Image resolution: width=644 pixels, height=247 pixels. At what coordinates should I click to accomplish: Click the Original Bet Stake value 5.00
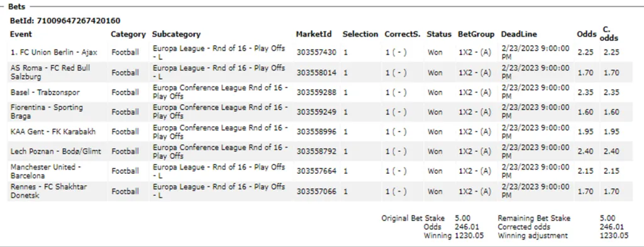[x=462, y=218]
